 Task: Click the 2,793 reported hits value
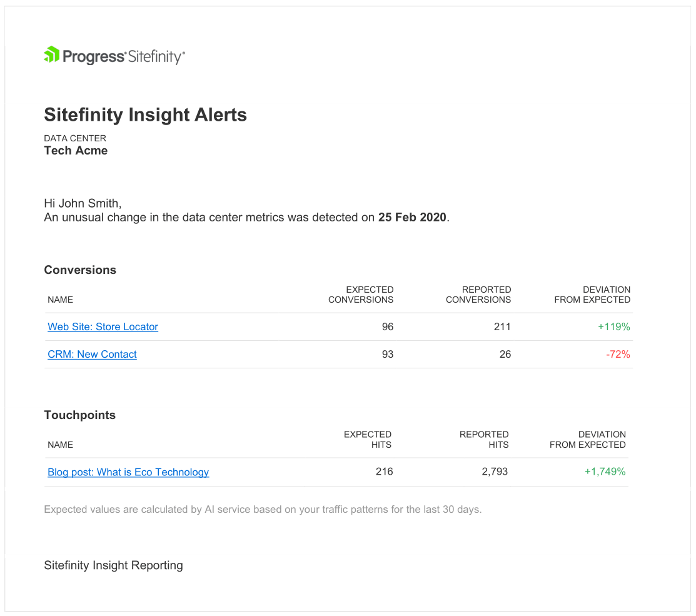(495, 472)
